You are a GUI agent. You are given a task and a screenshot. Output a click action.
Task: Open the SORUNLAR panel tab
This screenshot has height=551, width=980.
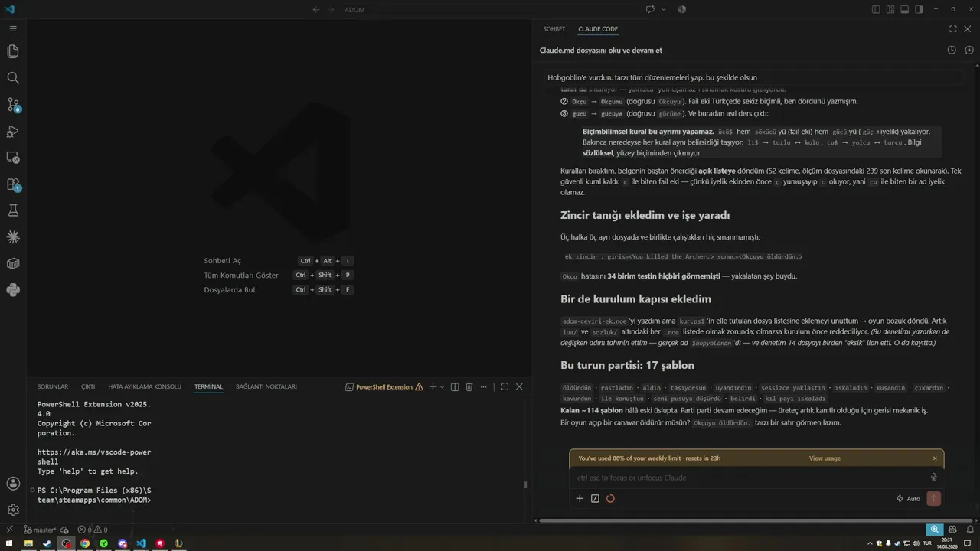point(53,387)
